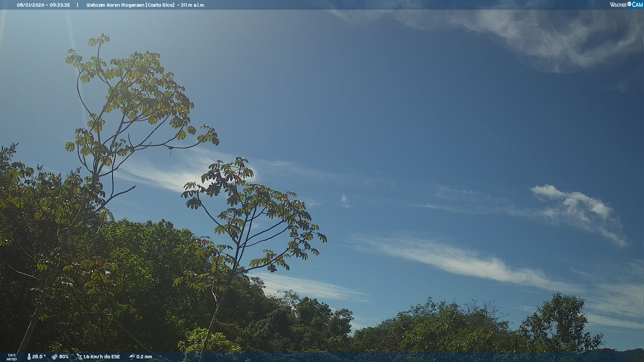Select the DATI METEO label
The width and height of the screenshot is (644, 362).
[12, 357]
